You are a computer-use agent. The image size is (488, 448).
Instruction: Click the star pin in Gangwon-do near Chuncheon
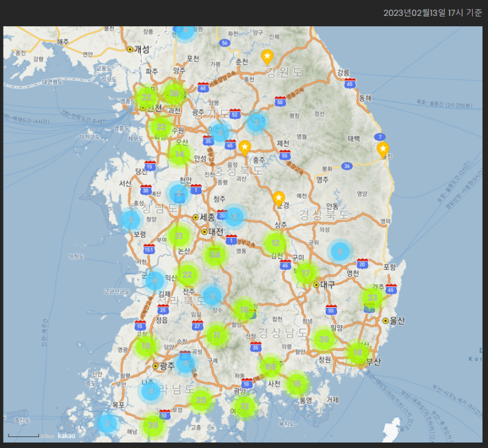pos(267,57)
